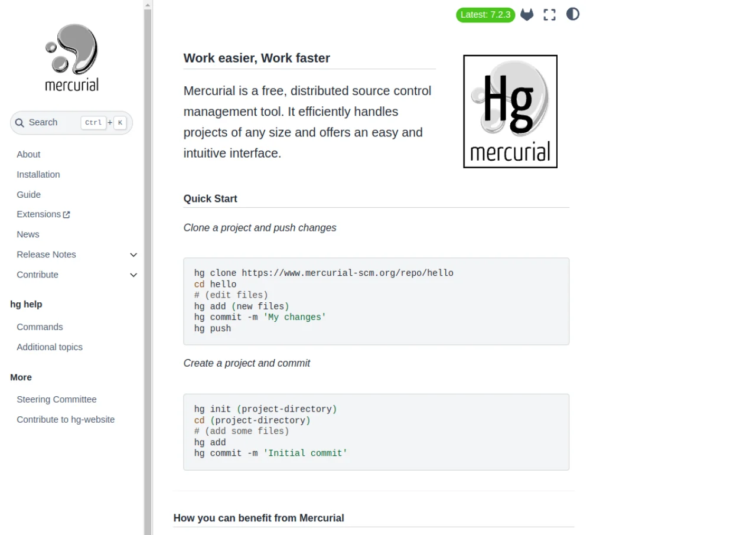
Task: Click the Hg mercurial logo image
Action: point(510,112)
